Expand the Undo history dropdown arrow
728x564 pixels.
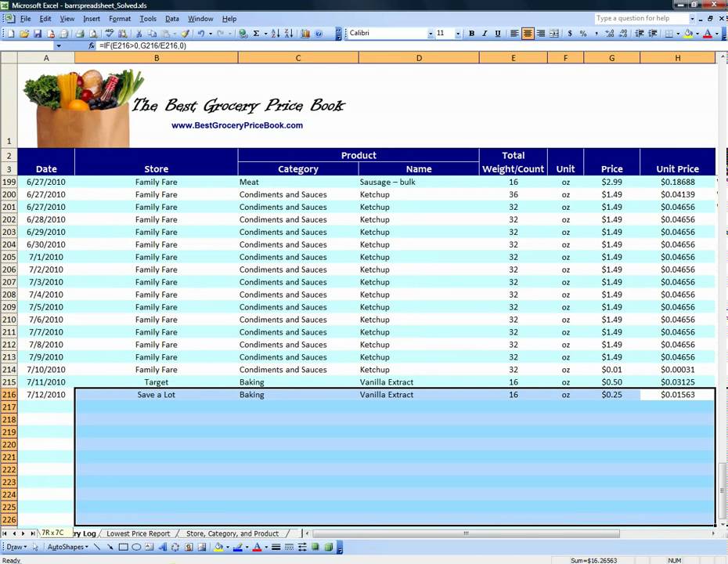click(211, 34)
